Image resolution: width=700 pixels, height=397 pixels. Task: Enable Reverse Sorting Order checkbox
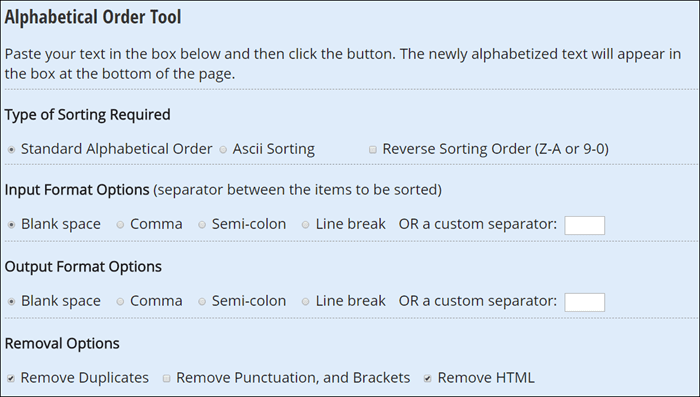(373, 150)
